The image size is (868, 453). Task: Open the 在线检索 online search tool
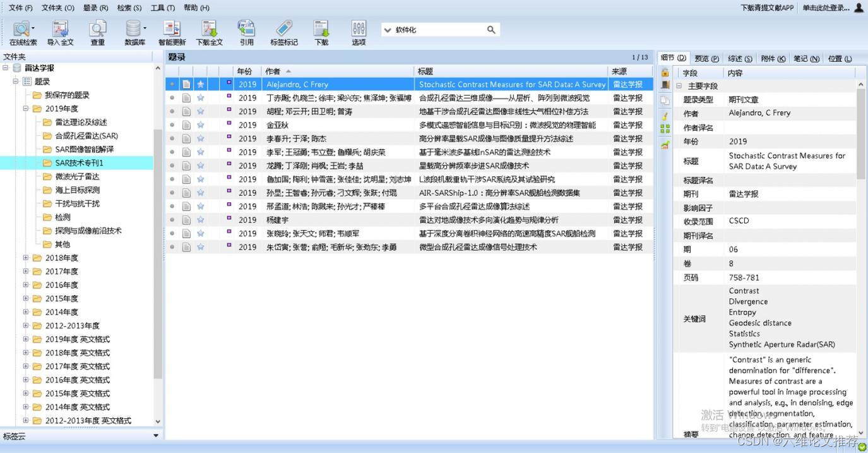23,33
